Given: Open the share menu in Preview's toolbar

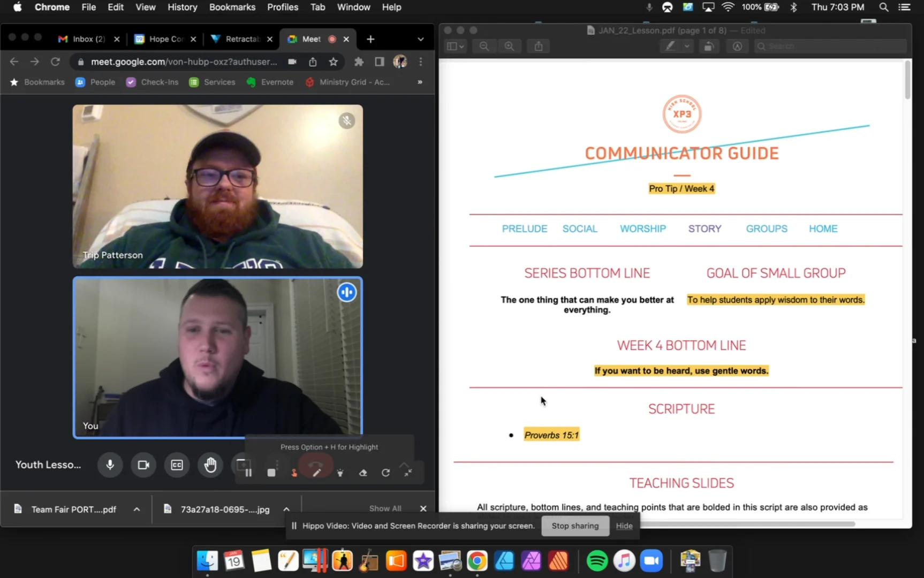Looking at the screenshot, I should tap(537, 46).
